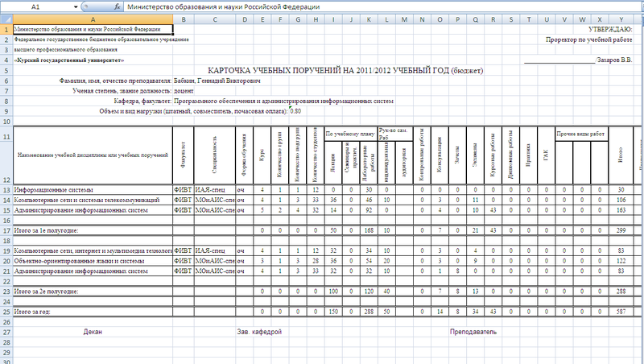Select column A header
The height and width of the screenshot is (364, 644).
click(93, 19)
